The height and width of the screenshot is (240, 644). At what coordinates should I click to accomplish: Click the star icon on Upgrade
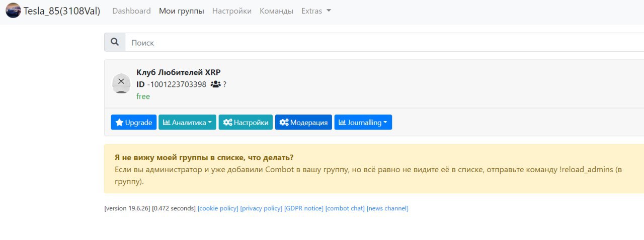click(x=119, y=123)
